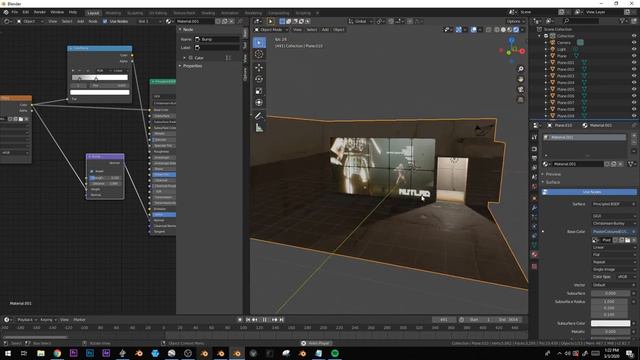
Task: Select the Move tool in viewport toolbar
Action: click(259, 67)
